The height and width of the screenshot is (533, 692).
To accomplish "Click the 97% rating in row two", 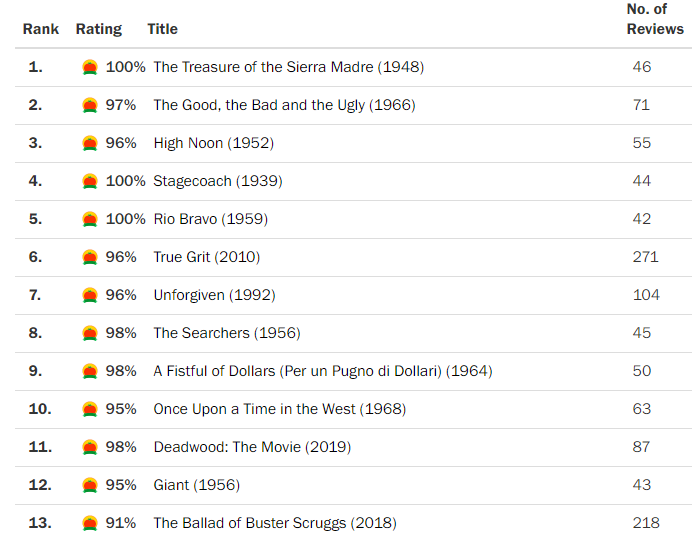I will click(x=121, y=105).
